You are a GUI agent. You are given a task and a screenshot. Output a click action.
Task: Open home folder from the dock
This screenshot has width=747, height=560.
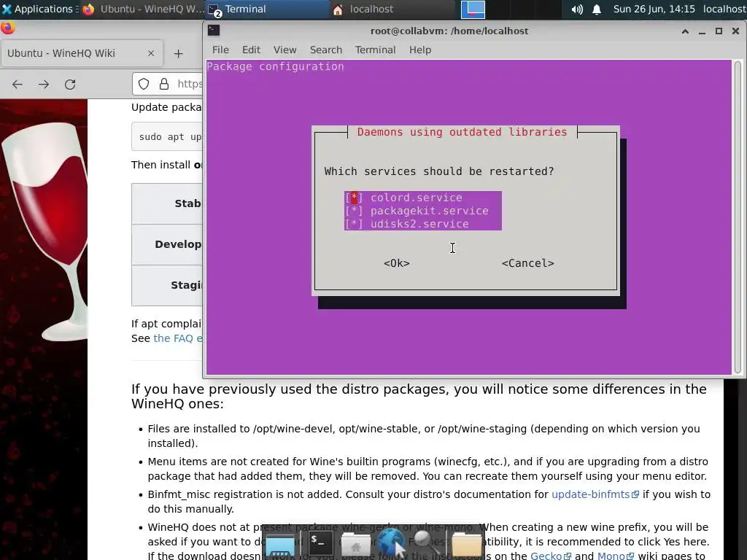[x=355, y=544]
